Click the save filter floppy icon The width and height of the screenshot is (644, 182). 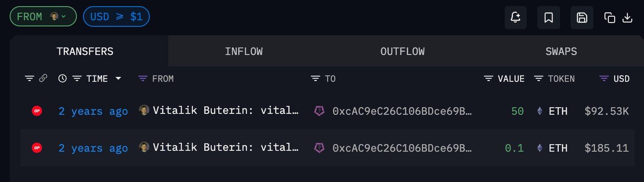point(582,18)
